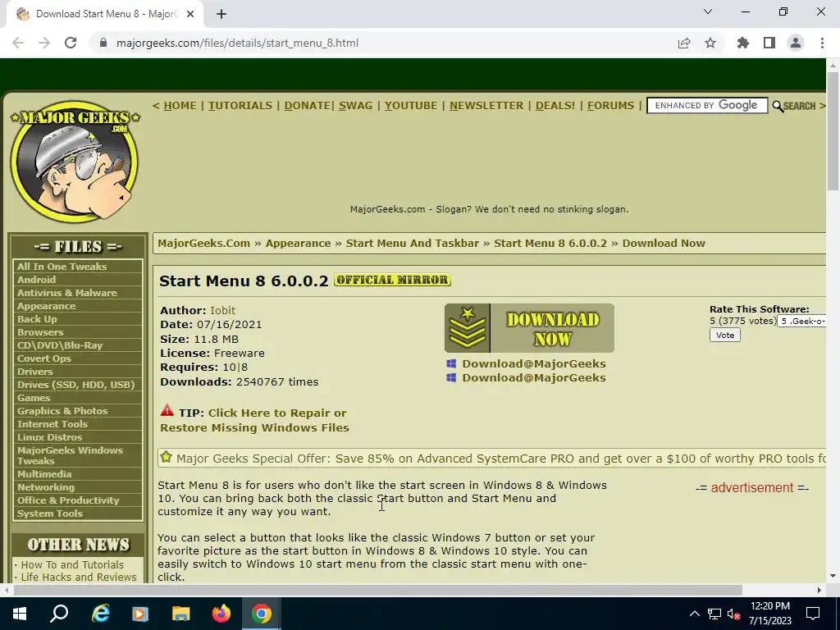Open the Chrome side panel icon

[769, 43]
